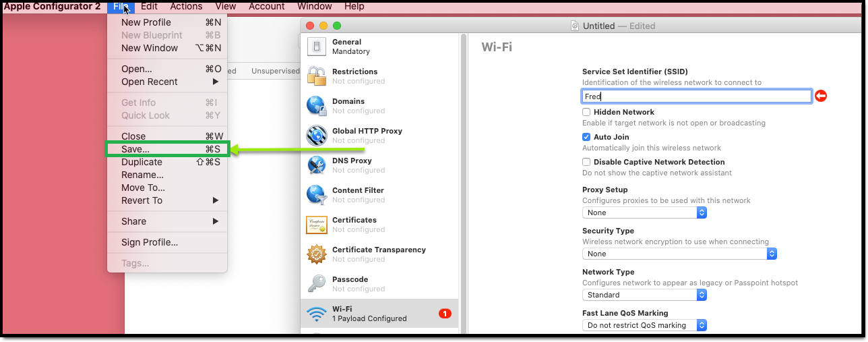Viewport: 868px width, 342px height.
Task: Click the document icon in the title bar
Action: [x=575, y=26]
